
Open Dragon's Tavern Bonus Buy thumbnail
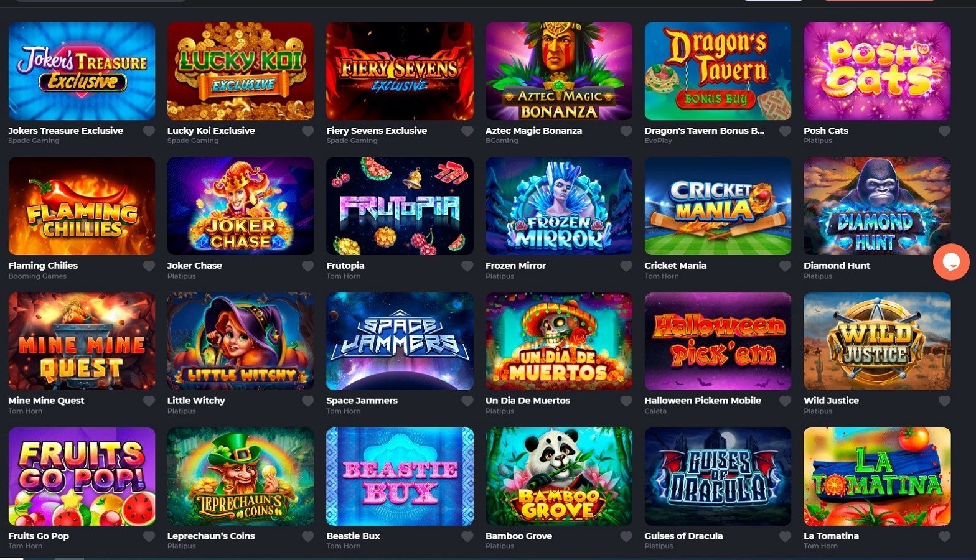point(718,71)
